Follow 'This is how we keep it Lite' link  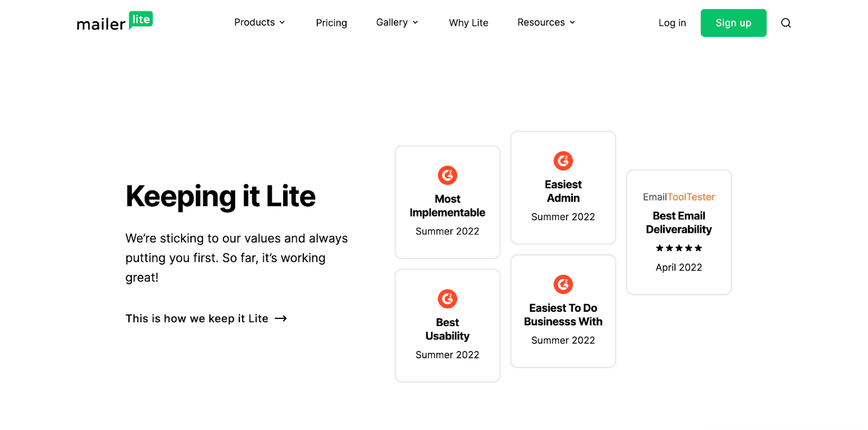[x=197, y=318]
